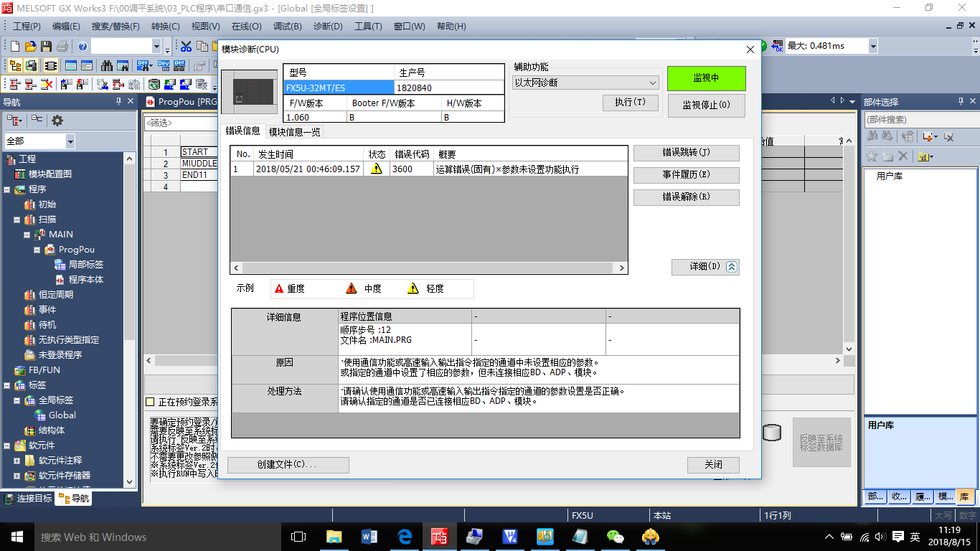
Task: Open the navigation panel gear settings icon
Action: pyautogui.click(x=57, y=121)
